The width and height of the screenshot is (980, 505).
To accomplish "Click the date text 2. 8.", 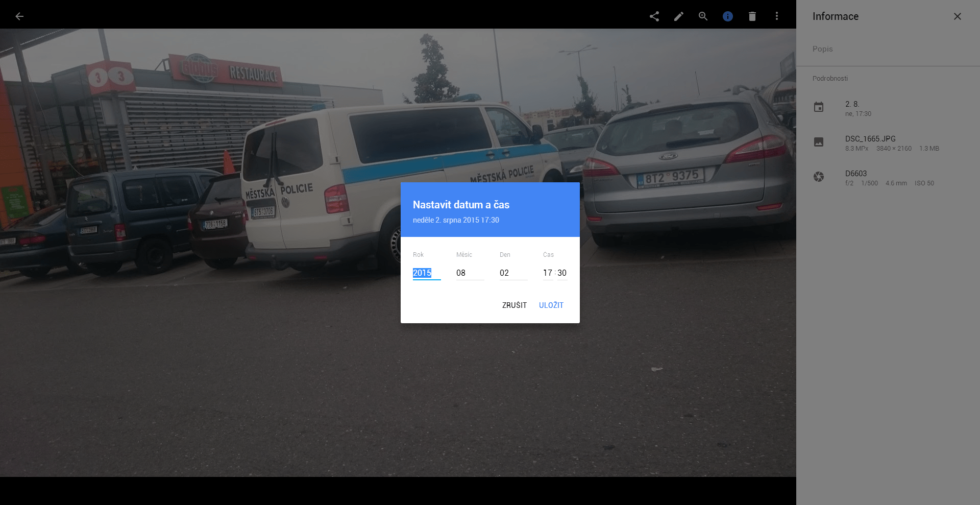I will click(x=852, y=104).
